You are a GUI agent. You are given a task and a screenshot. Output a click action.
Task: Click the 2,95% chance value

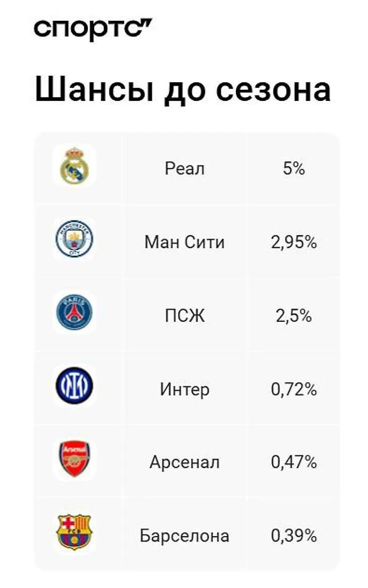click(x=294, y=243)
